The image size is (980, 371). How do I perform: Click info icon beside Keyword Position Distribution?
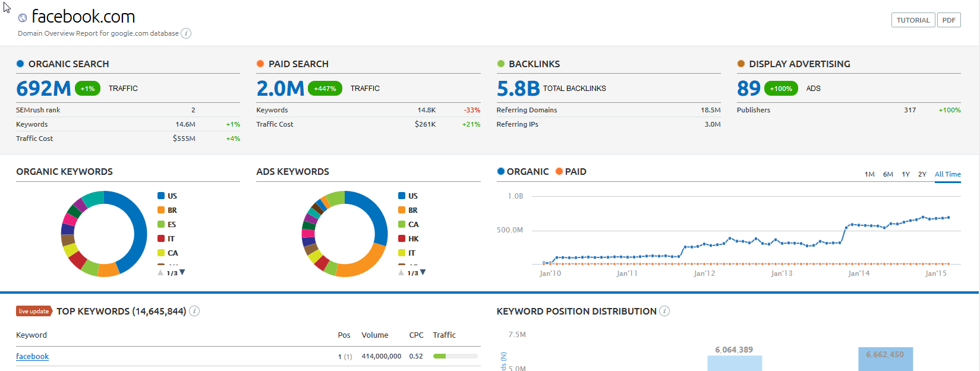tap(664, 311)
